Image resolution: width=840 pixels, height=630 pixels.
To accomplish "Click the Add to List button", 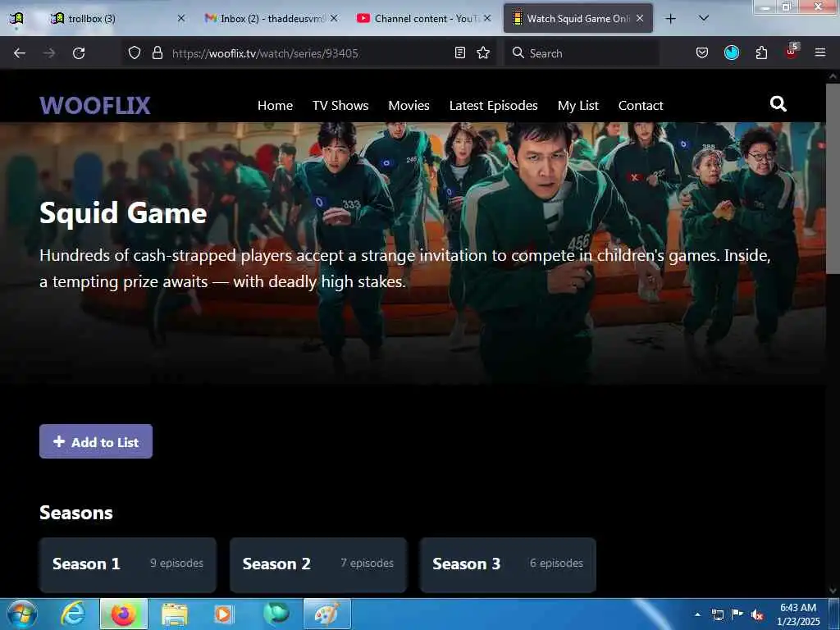I will click(96, 441).
